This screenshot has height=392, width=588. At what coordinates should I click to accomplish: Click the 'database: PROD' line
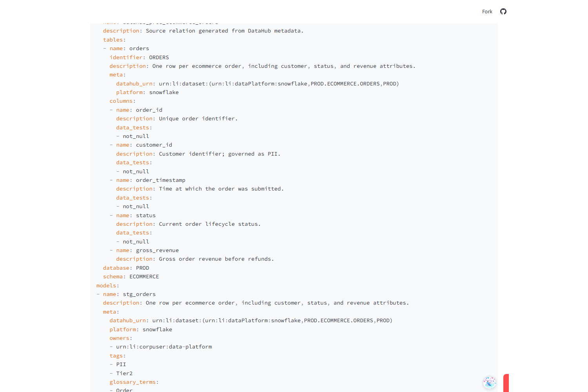[126, 268]
